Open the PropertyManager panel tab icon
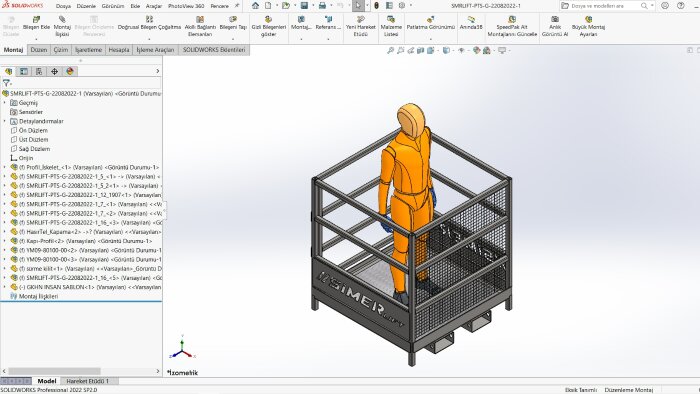 24,71
